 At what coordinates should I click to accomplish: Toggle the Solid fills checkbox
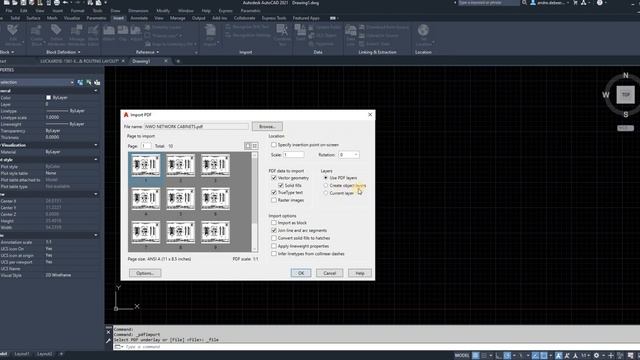click(281, 185)
